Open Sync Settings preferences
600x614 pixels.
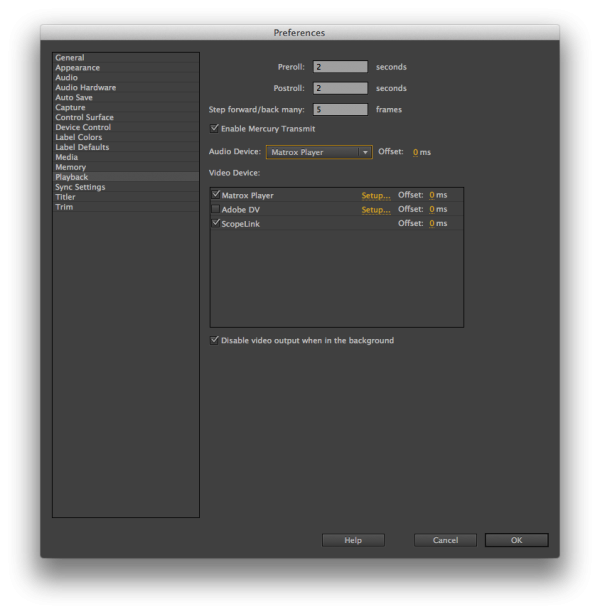(80, 187)
